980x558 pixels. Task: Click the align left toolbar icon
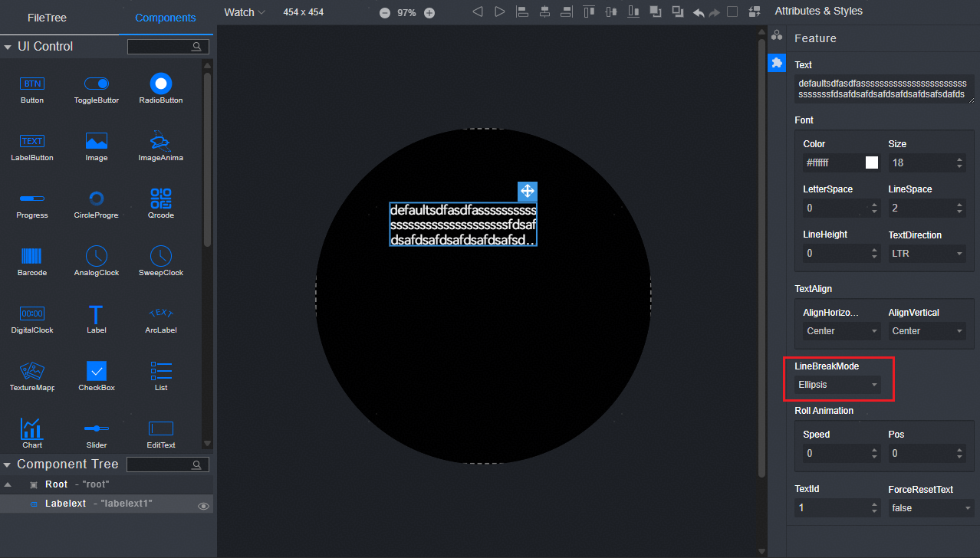click(522, 11)
